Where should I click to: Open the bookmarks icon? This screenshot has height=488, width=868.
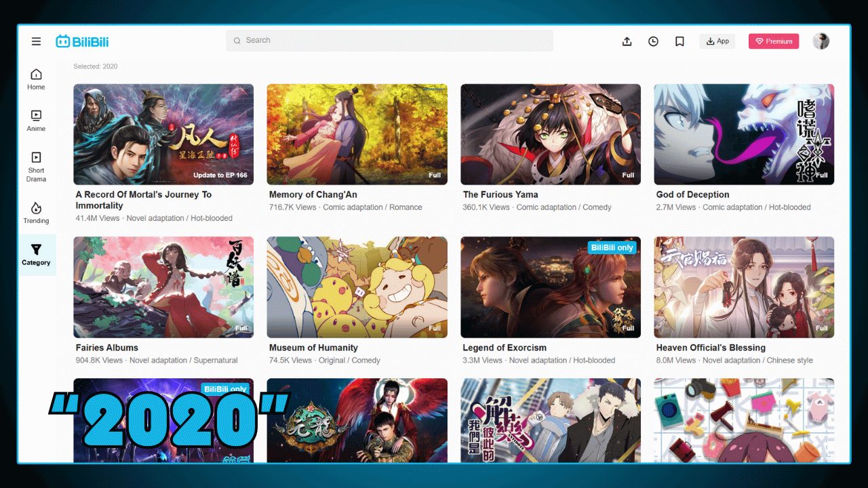tap(679, 41)
